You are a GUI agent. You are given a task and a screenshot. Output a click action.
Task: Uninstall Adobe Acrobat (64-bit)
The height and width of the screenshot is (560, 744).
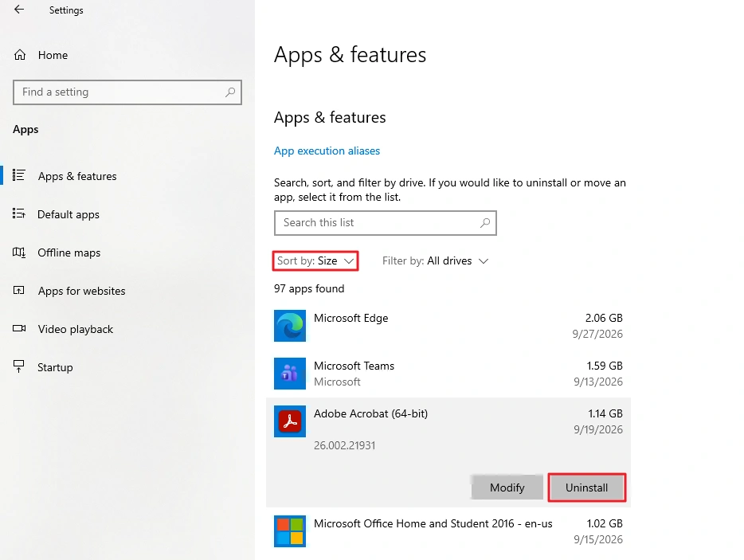tap(586, 488)
